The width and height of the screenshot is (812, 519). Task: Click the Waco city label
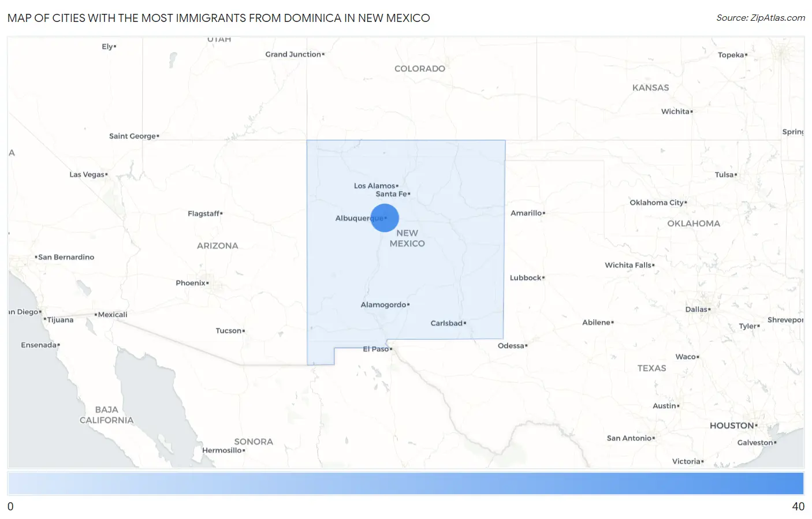tap(686, 357)
